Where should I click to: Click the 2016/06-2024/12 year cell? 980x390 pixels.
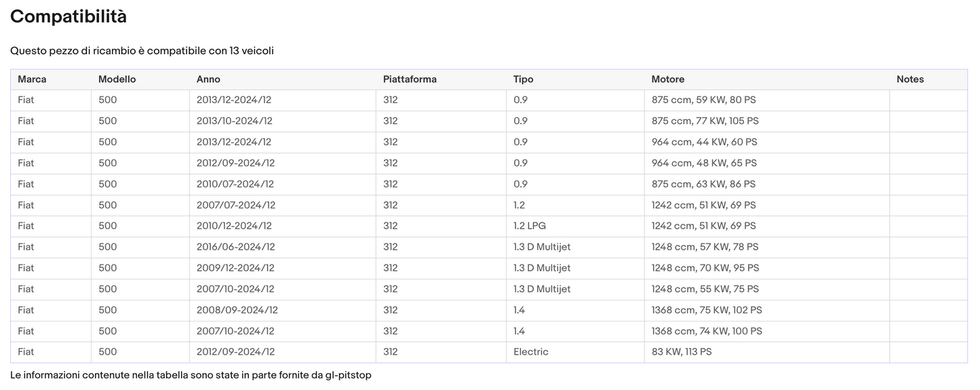point(235,247)
